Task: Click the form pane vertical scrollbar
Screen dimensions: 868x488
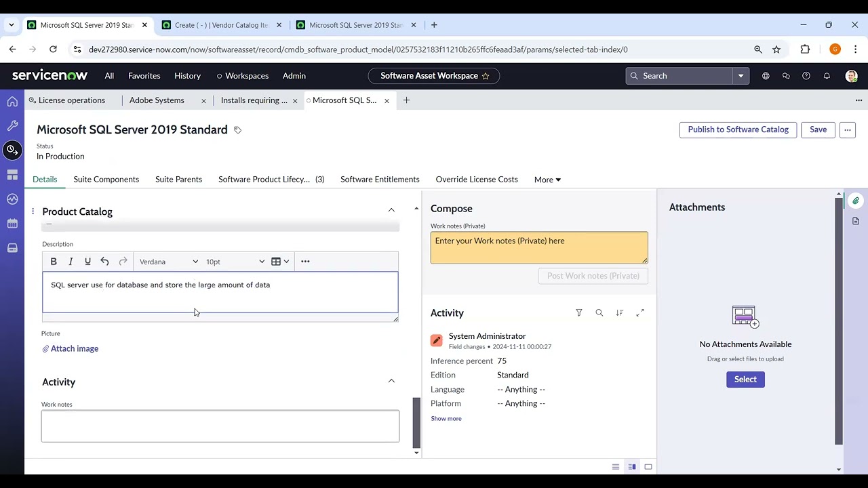Action: (x=416, y=423)
